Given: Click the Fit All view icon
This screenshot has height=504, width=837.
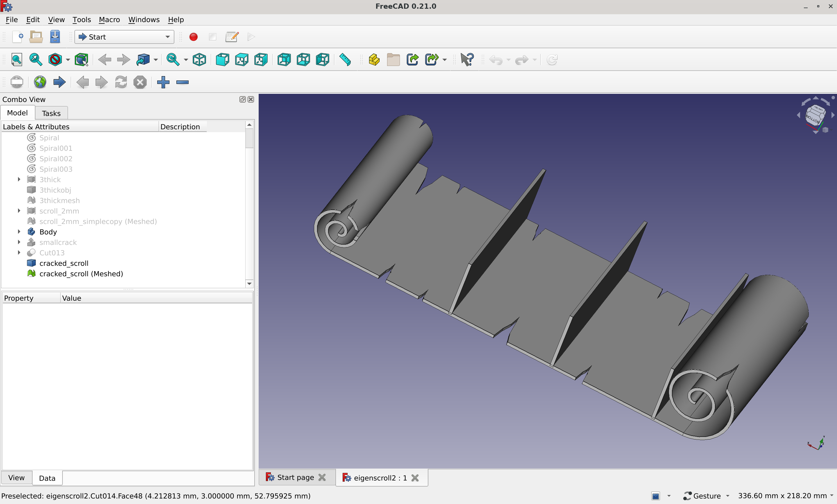Looking at the screenshot, I should [x=17, y=60].
